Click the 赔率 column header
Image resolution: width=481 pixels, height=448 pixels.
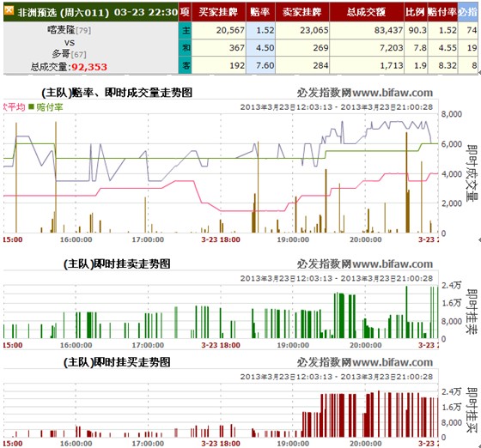tap(260, 12)
